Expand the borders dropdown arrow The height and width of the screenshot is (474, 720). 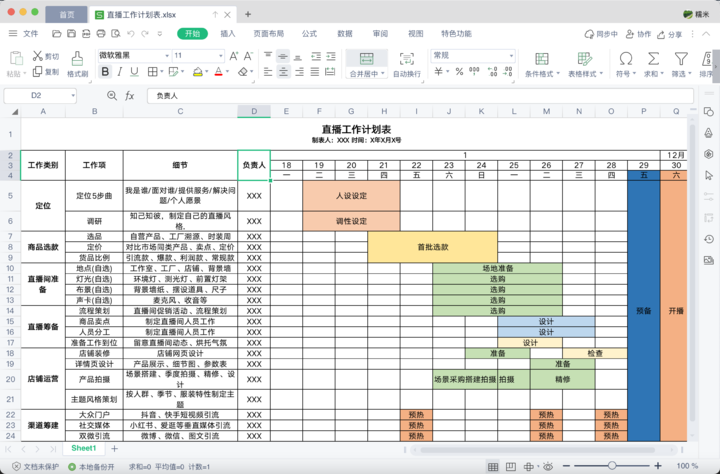coord(161,72)
